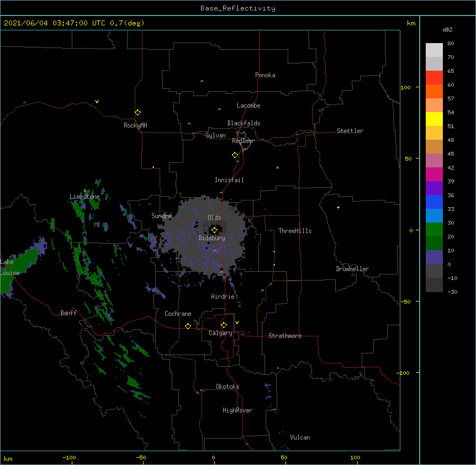Click the yellow 100 tick on the vertical km axis
476x465 pixels.
(x=405, y=87)
